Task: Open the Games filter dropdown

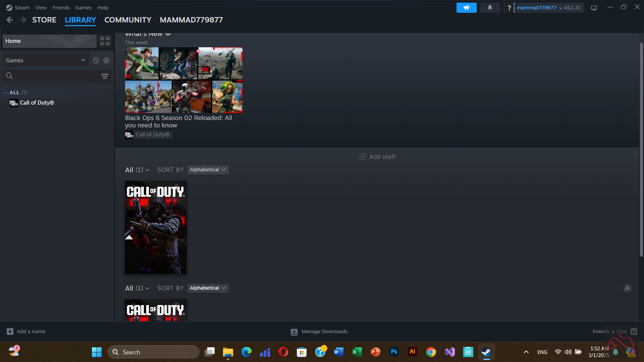Action: pos(46,60)
